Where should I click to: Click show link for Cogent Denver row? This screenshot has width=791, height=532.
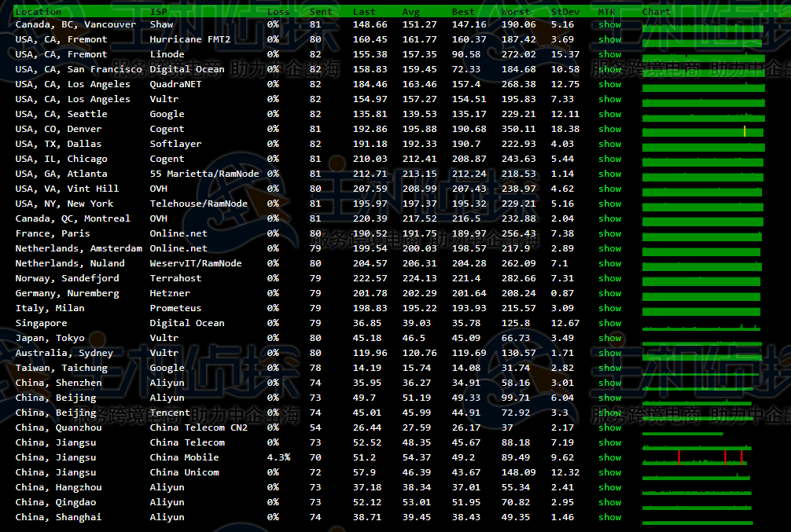[x=609, y=129]
